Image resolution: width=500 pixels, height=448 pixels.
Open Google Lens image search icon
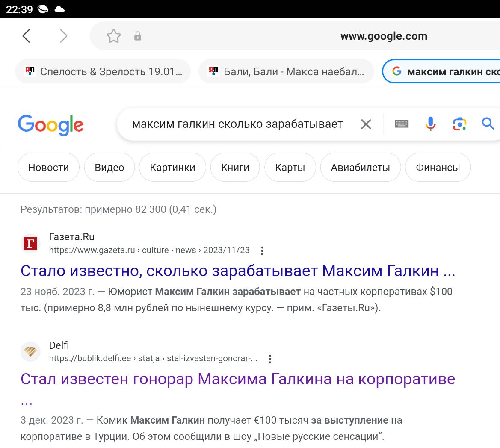pyautogui.click(x=459, y=124)
